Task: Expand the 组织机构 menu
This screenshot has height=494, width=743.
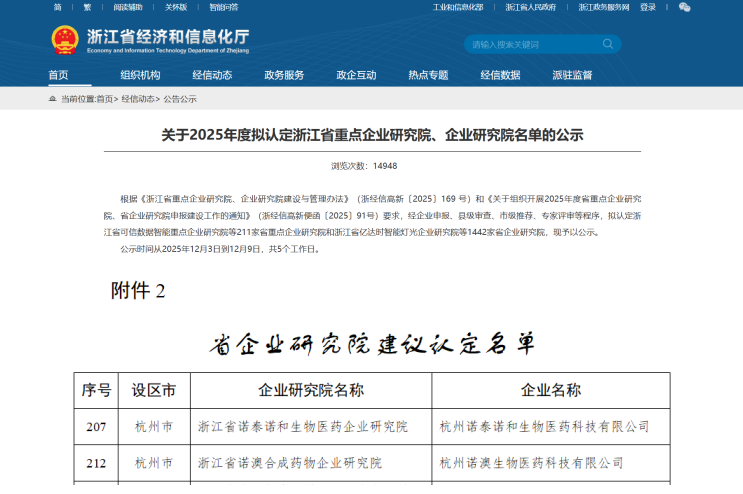Action: [140, 75]
